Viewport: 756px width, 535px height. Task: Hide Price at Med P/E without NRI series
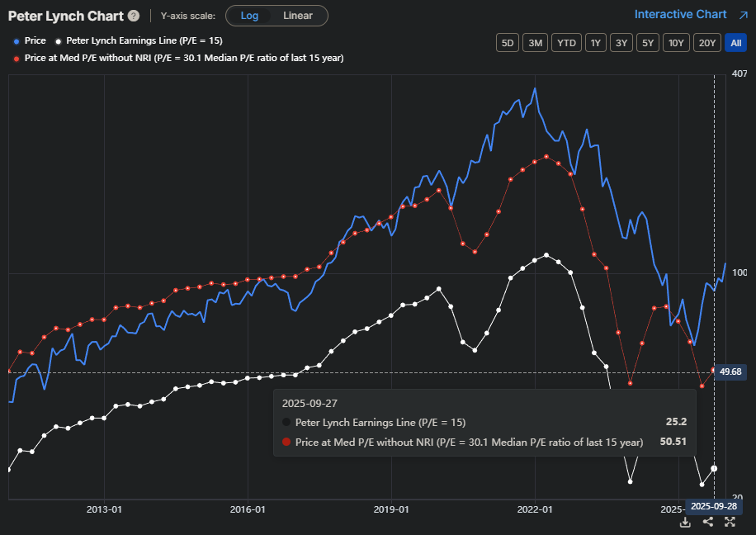[183, 58]
